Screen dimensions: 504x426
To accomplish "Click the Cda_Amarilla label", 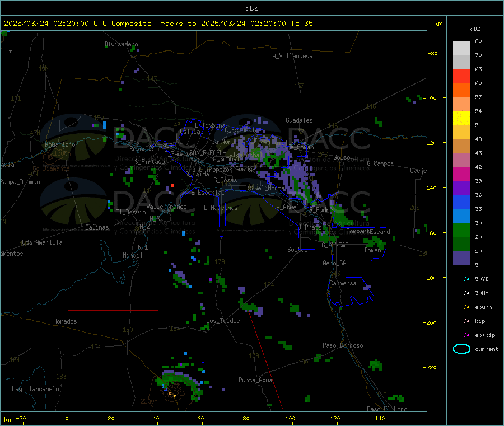I will click(42, 242).
